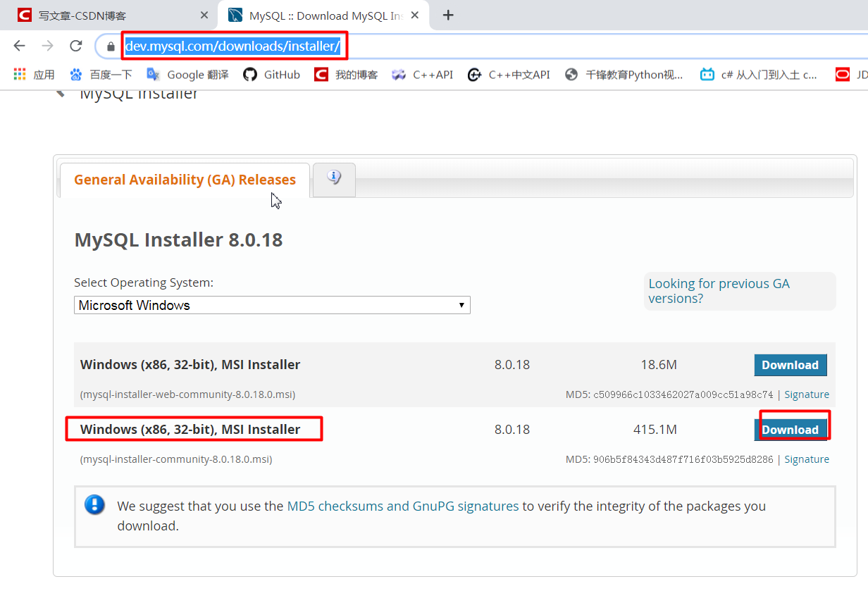Screen dimensions: 868x591
Task: Open the info icon tab
Action: pos(334,178)
